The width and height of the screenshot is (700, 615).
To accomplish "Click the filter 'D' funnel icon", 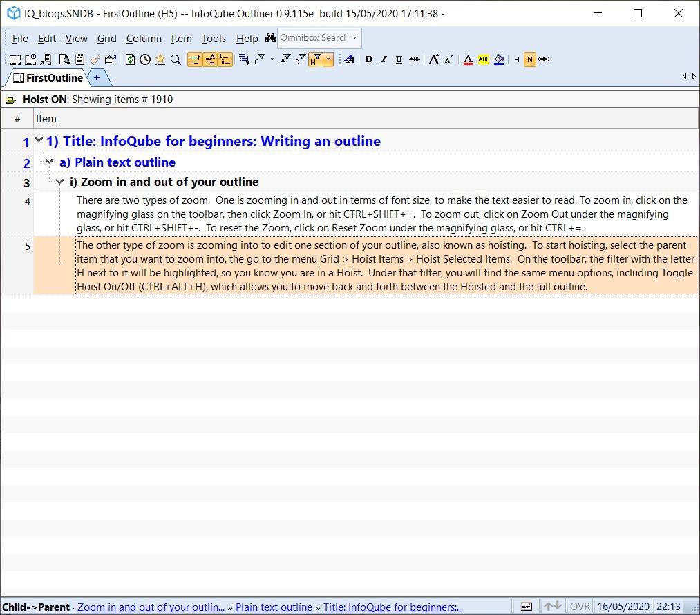I will pos(301,59).
